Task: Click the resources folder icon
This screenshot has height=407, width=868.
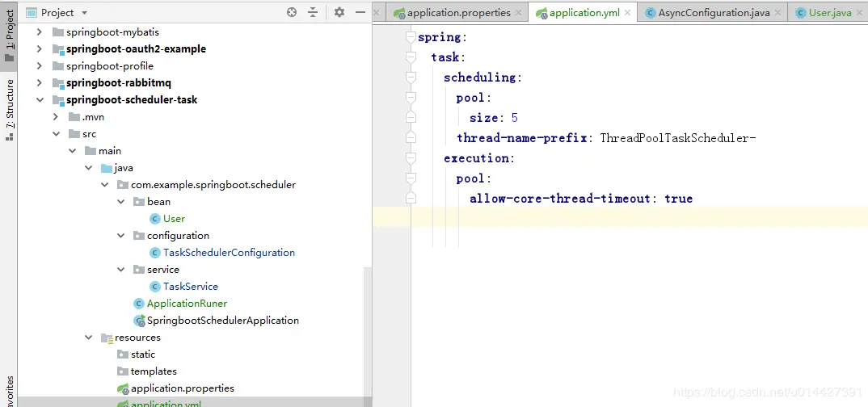Action: click(x=107, y=338)
